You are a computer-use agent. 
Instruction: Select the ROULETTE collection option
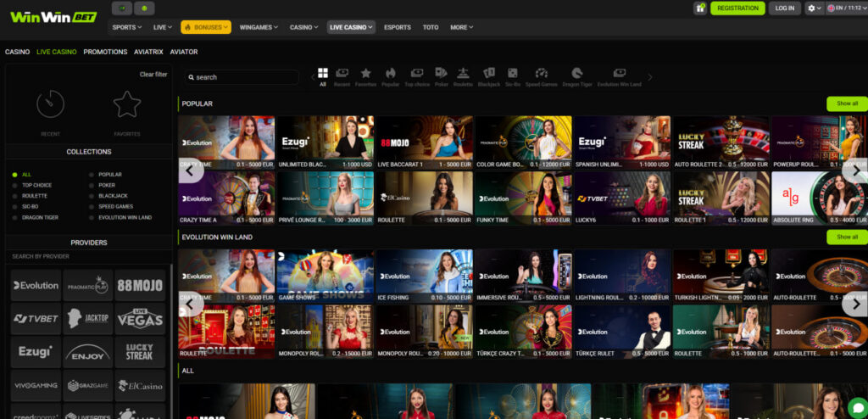pyautogui.click(x=30, y=196)
